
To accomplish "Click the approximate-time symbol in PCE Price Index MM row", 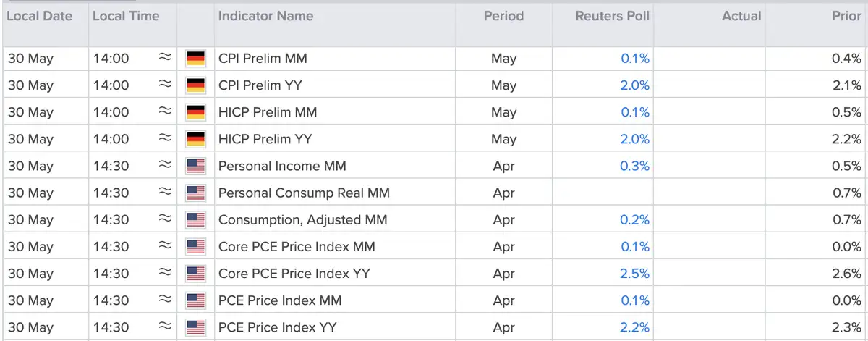I will coord(164,300).
